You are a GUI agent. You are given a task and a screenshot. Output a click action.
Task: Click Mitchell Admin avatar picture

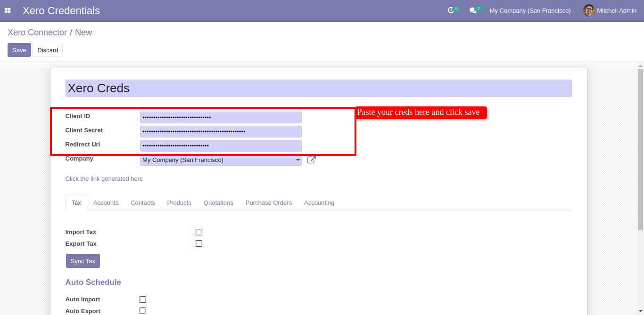click(x=589, y=10)
